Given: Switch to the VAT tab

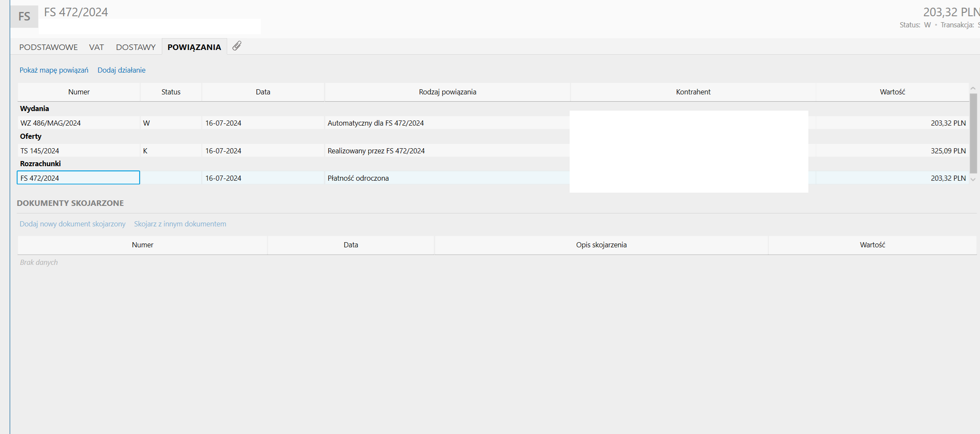Looking at the screenshot, I should [x=97, y=47].
